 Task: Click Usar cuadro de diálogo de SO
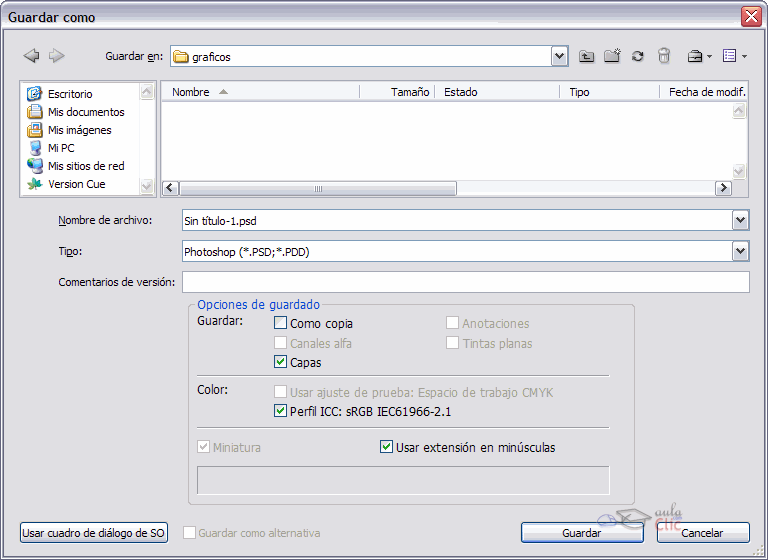(93, 533)
